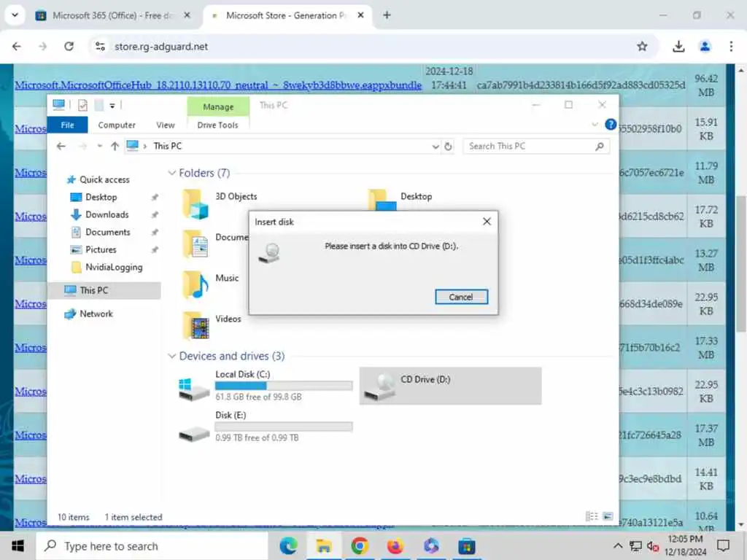View site information icon in address bar
747x560 pixels.
click(x=100, y=46)
